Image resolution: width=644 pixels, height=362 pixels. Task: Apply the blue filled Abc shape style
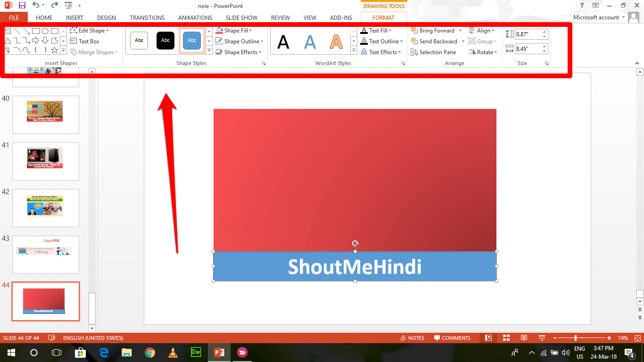(x=192, y=41)
